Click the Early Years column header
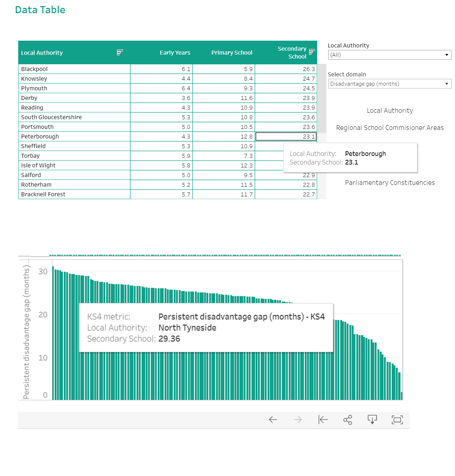Screen dimensions: 455x476 (175, 53)
